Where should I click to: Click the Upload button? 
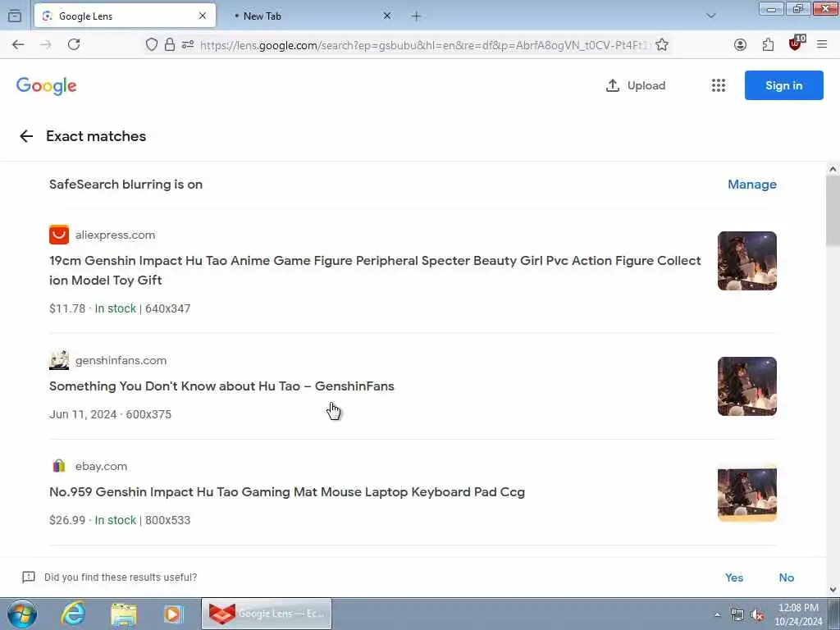[636, 85]
